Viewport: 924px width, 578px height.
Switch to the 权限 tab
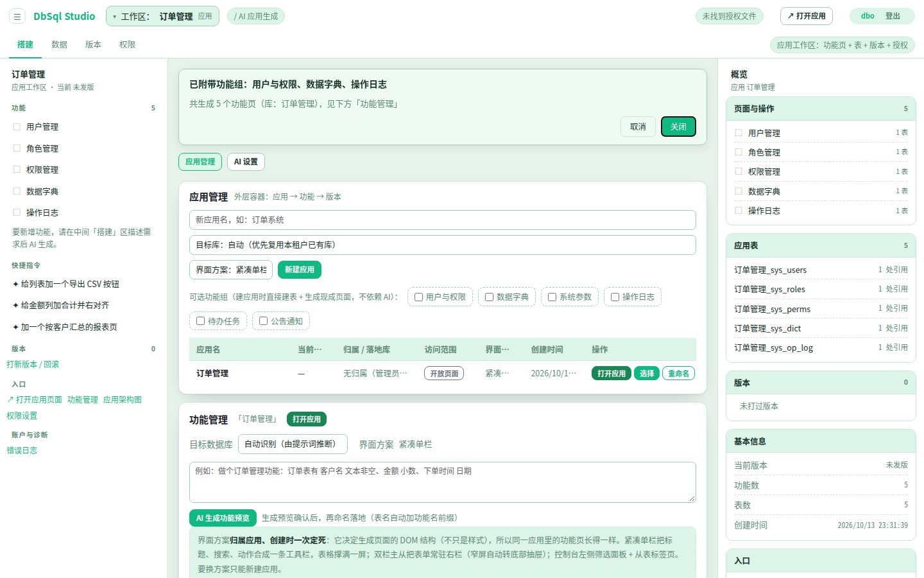click(x=128, y=44)
